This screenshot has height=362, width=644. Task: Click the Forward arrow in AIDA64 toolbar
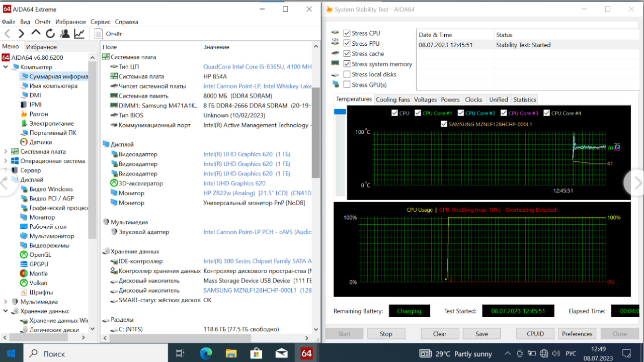(x=21, y=34)
